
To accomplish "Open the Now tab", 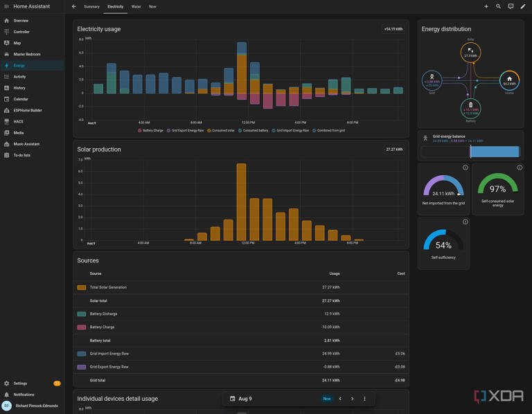I will tap(152, 7).
